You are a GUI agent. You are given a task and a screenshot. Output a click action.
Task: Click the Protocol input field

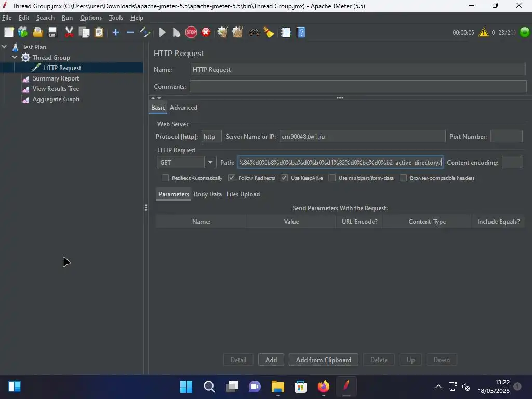(211, 137)
